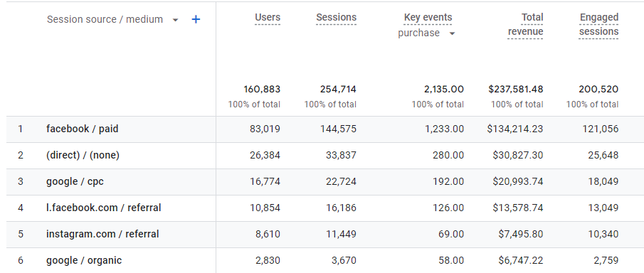Screen dimensions: 644x273
Task: Click row number 1 in the table
Action: [20, 129]
